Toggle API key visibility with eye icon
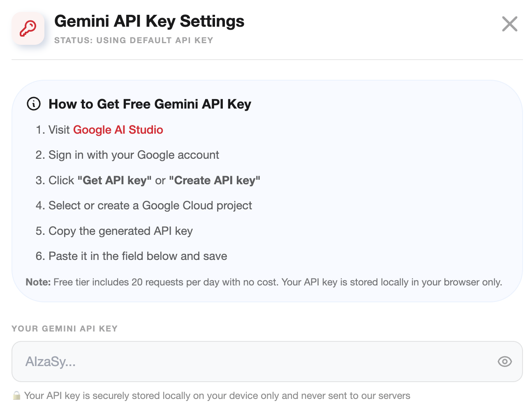Image resolution: width=532 pixels, height=408 pixels. tap(504, 362)
